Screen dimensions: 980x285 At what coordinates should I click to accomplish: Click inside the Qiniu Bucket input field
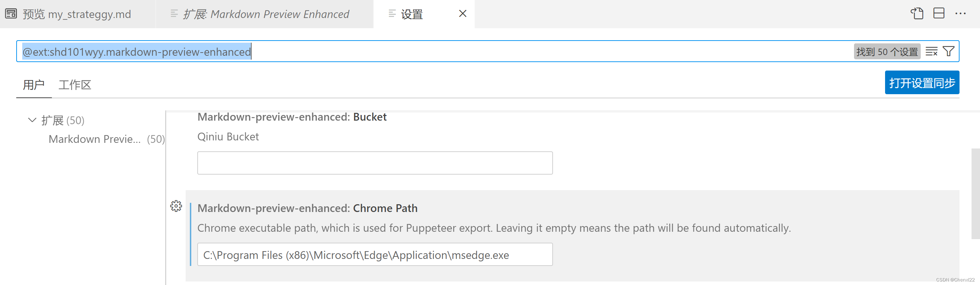tap(375, 163)
